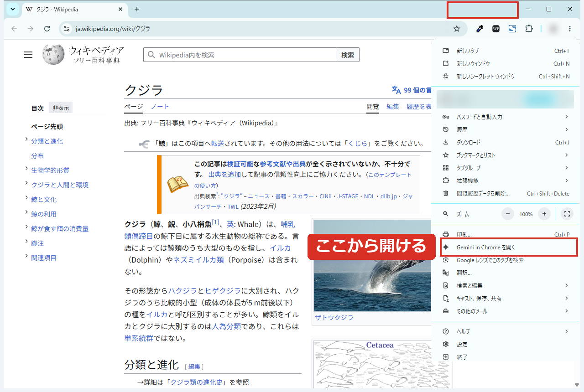The height and width of the screenshot is (392, 584).
Task: Click the WP extension icon
Action: pos(496,29)
